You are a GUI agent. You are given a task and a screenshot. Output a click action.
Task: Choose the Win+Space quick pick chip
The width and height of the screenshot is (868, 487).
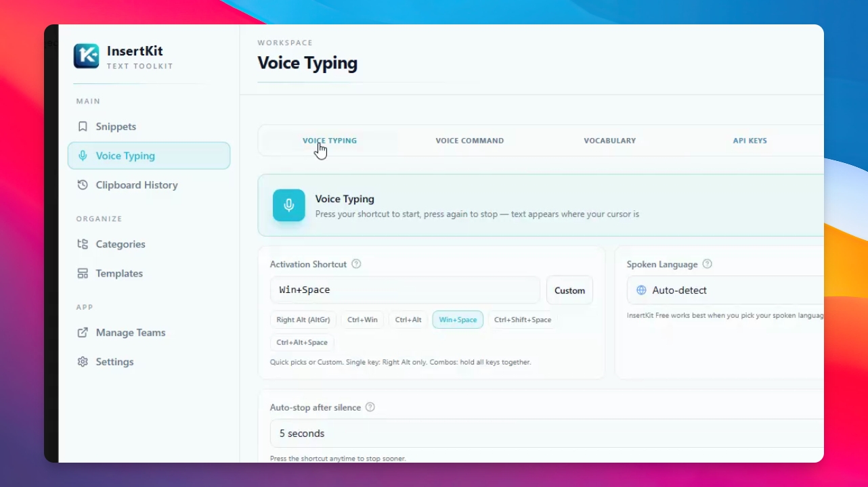(458, 320)
